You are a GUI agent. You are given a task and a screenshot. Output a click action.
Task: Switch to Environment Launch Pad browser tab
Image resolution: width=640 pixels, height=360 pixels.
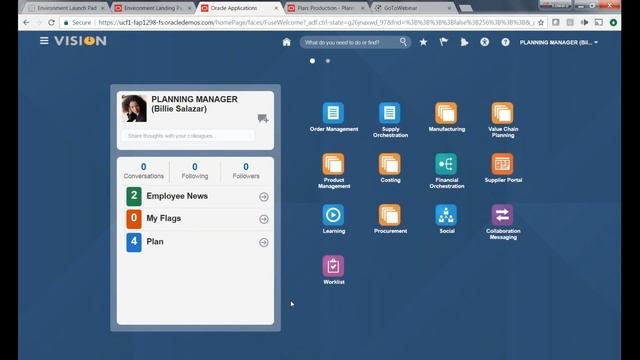[x=67, y=8]
